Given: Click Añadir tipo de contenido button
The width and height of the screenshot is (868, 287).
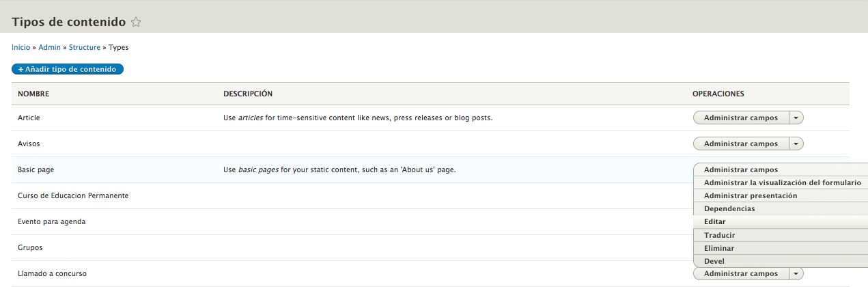Looking at the screenshot, I should click(68, 69).
